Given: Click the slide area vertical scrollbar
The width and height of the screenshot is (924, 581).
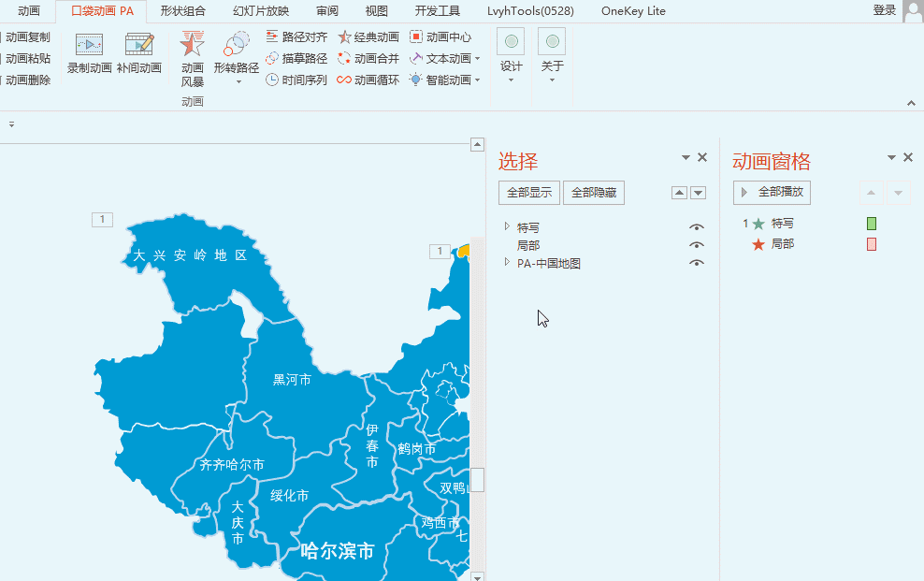Looking at the screenshot, I should (x=477, y=480).
